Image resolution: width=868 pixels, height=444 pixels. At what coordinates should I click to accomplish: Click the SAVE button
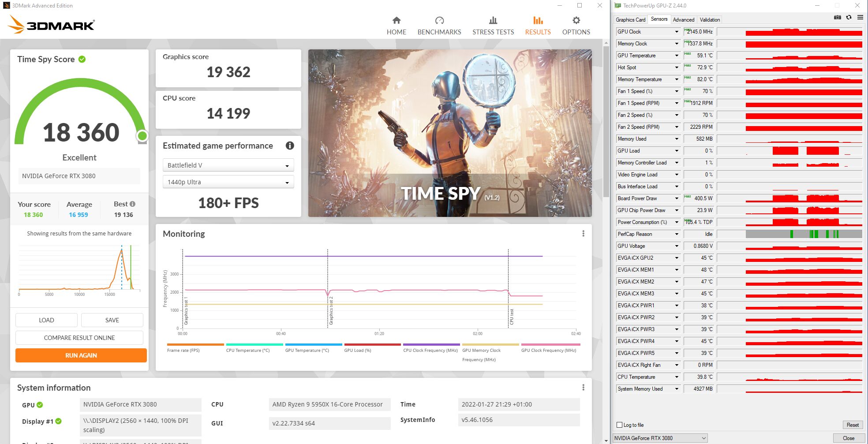tap(112, 320)
